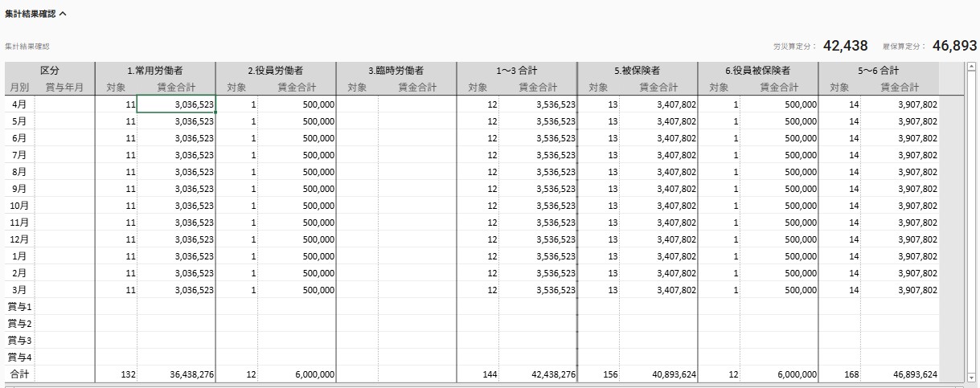Click the 9月 row label
The height and width of the screenshot is (388, 980).
[x=19, y=189]
